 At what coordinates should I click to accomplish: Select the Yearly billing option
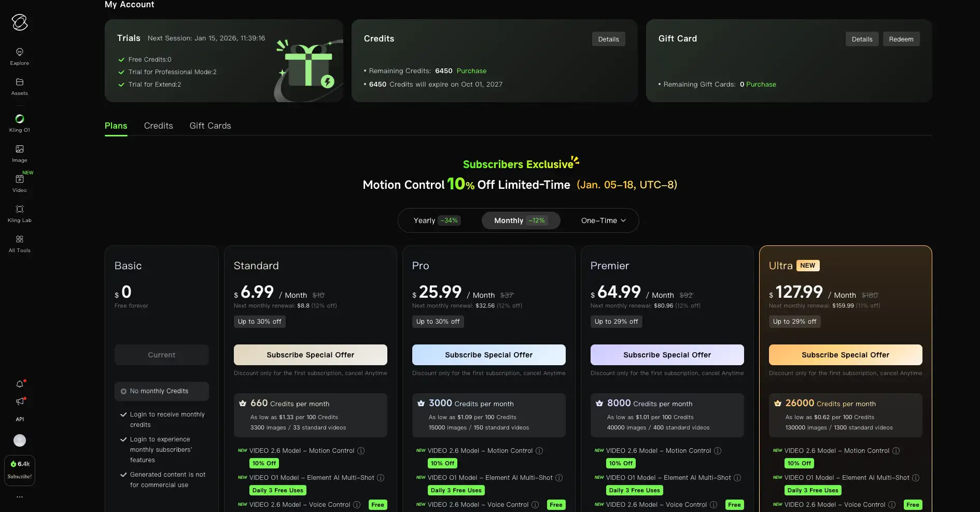[436, 220]
